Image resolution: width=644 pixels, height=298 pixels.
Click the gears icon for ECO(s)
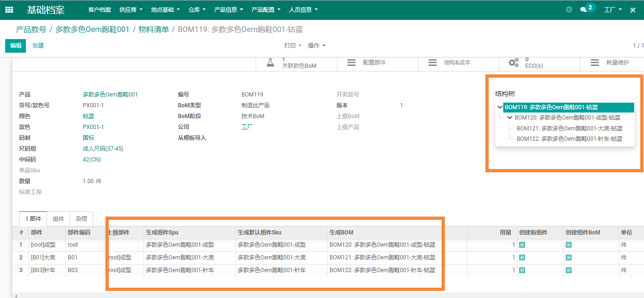(514, 63)
